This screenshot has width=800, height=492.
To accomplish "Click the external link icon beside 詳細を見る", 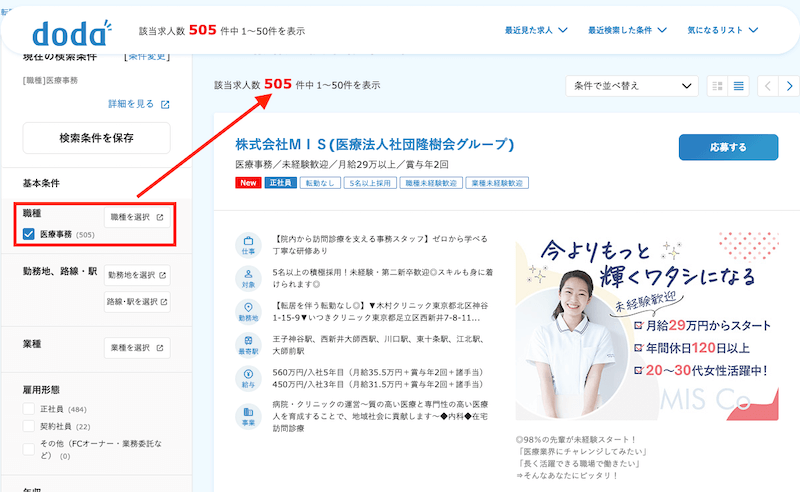I will click(x=165, y=104).
